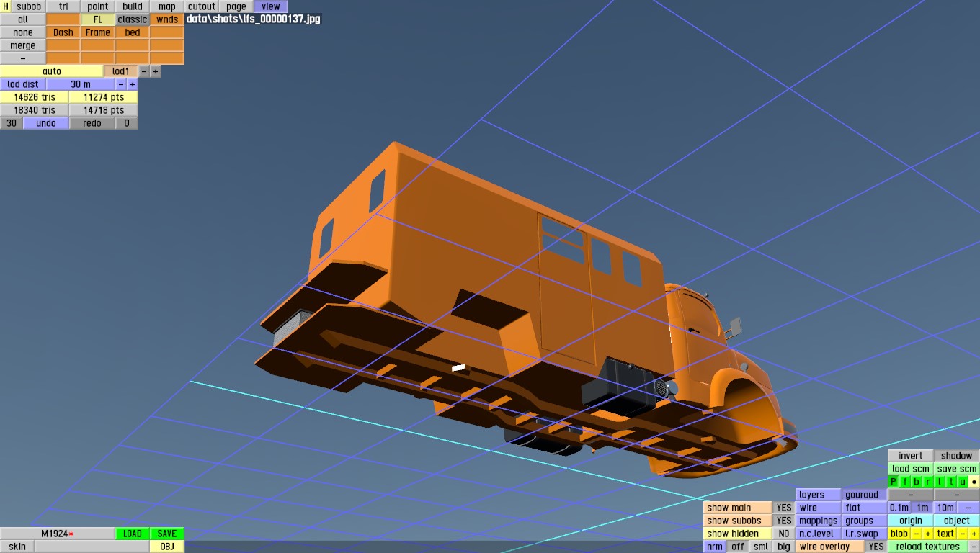Select the Dash layer slot
This screenshot has width=980, height=553.
63,32
